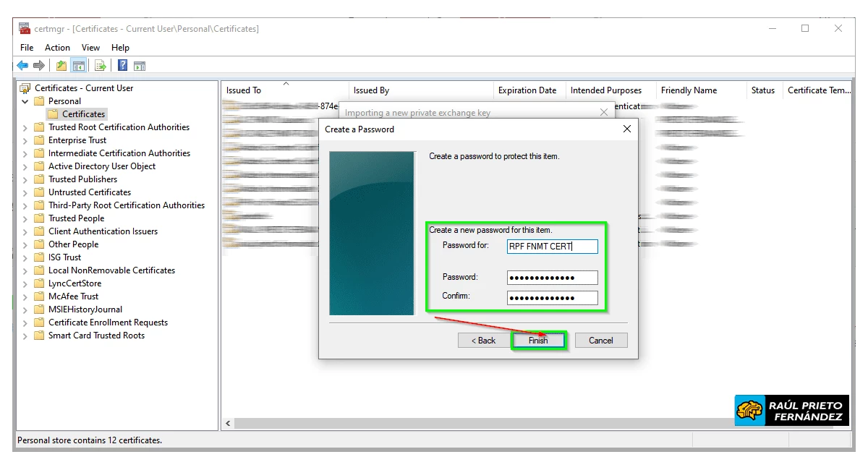Sort by the Expiration Date column header

[x=527, y=90]
